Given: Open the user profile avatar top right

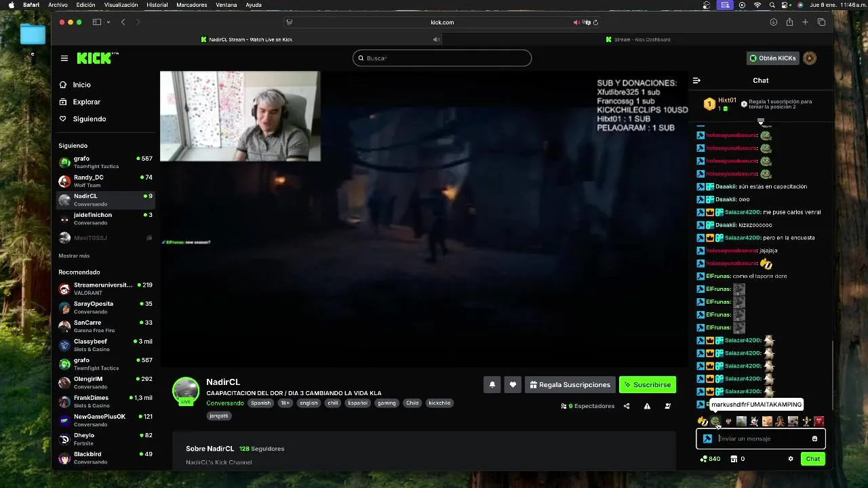Looking at the screenshot, I should (x=810, y=58).
